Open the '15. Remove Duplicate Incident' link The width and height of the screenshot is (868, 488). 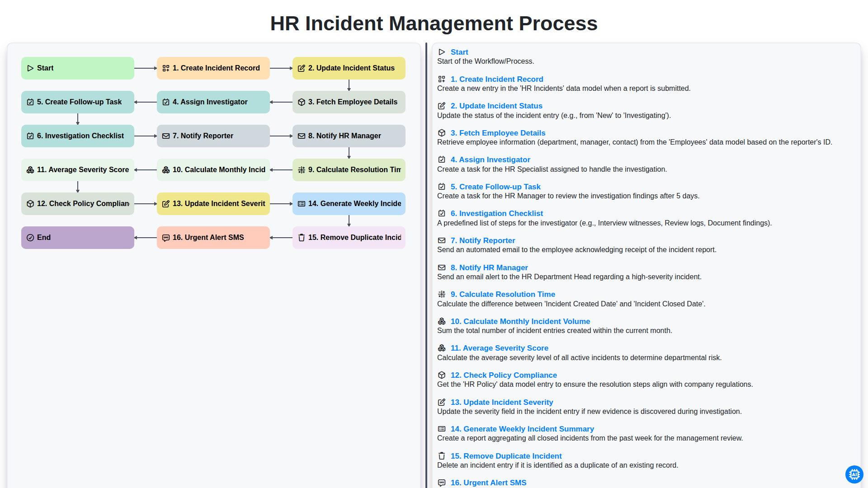pos(506,456)
